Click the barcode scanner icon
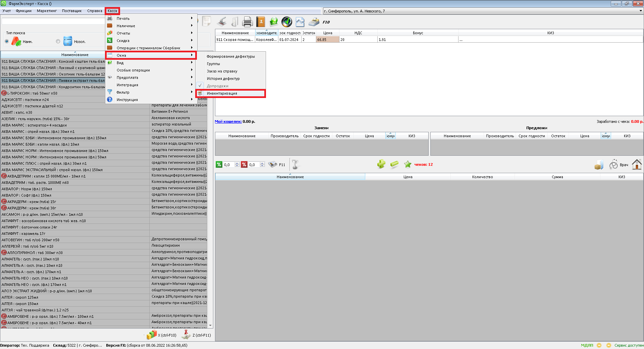 tap(222, 22)
